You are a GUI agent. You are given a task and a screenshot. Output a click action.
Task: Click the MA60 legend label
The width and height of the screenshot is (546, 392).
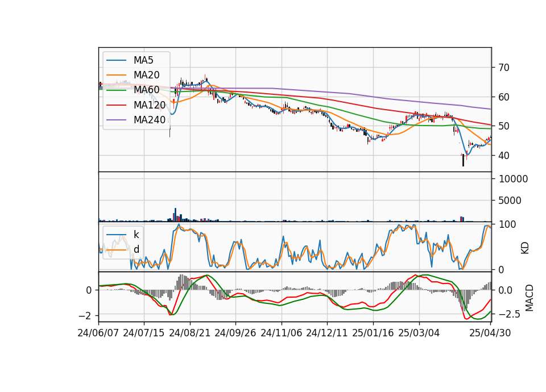pyautogui.click(x=146, y=90)
